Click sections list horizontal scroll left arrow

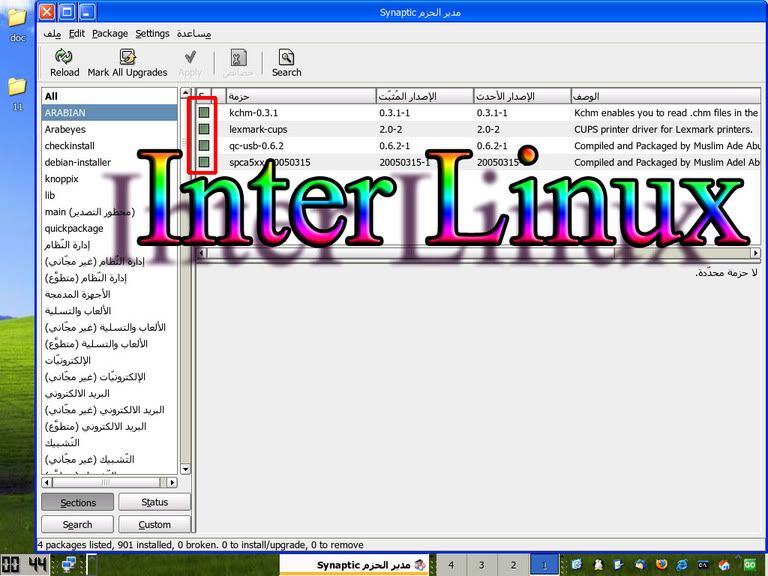(47, 482)
